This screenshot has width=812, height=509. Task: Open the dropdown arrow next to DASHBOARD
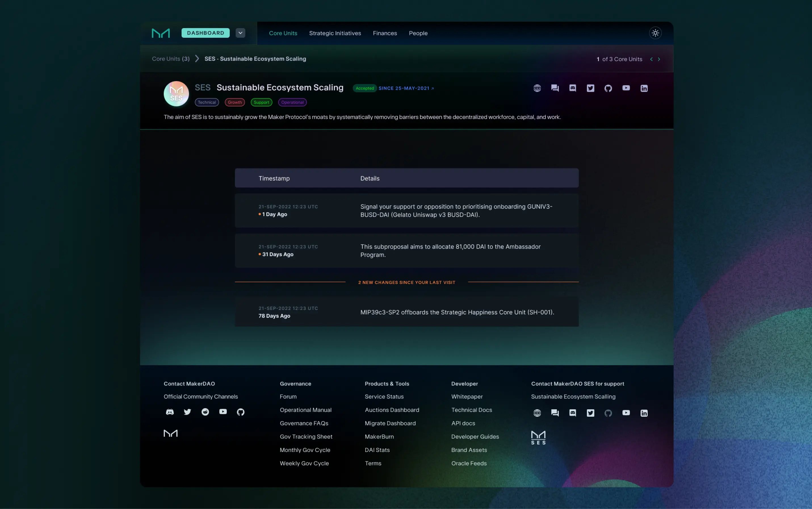[240, 33]
